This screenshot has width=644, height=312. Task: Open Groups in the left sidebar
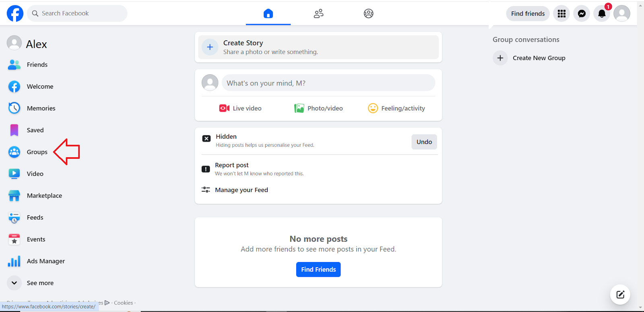[x=28, y=152]
